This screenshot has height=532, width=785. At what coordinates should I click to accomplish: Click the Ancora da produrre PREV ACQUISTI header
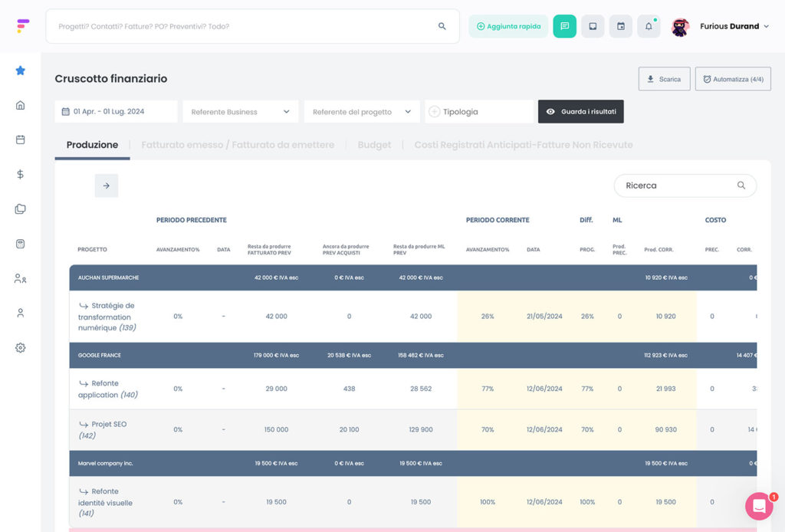point(346,250)
